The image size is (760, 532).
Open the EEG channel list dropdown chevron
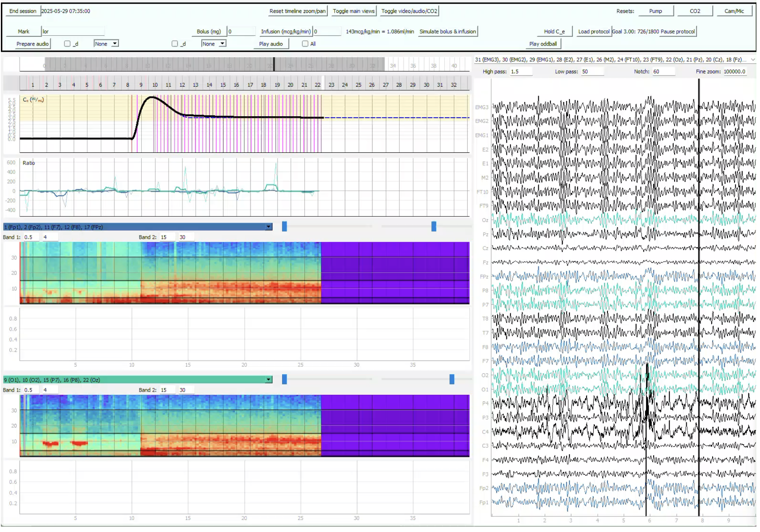[x=752, y=59]
